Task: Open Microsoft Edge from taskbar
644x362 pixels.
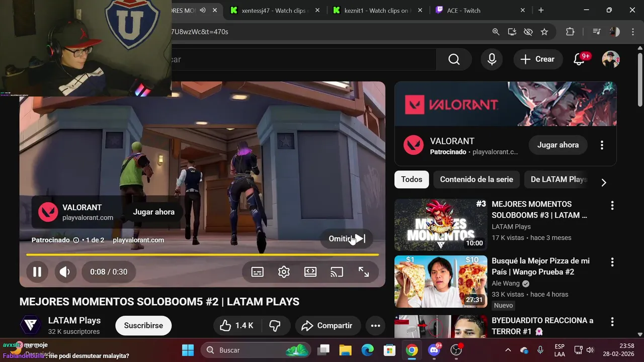Action: point(368,350)
